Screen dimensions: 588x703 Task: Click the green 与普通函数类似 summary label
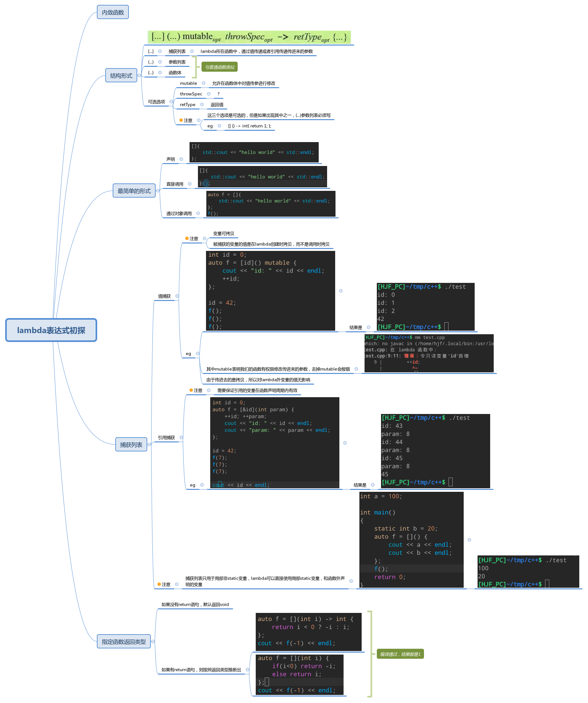coord(220,67)
